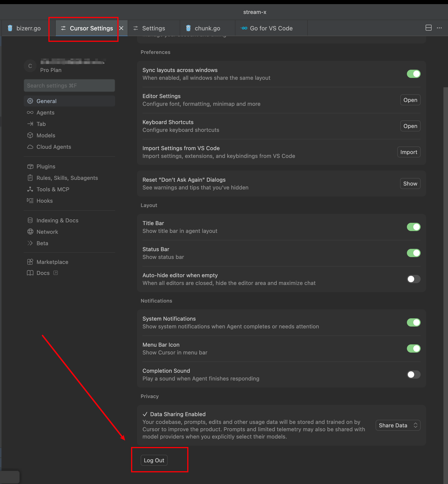The width and height of the screenshot is (448, 484).
Task: Click the Cloud Agents cloud icon
Action: tap(30, 146)
